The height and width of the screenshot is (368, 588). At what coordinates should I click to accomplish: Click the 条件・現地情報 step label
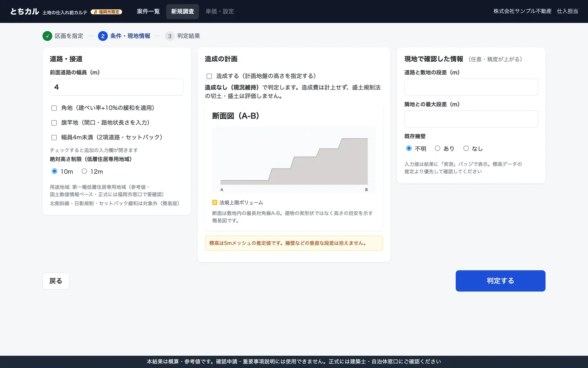pos(130,36)
